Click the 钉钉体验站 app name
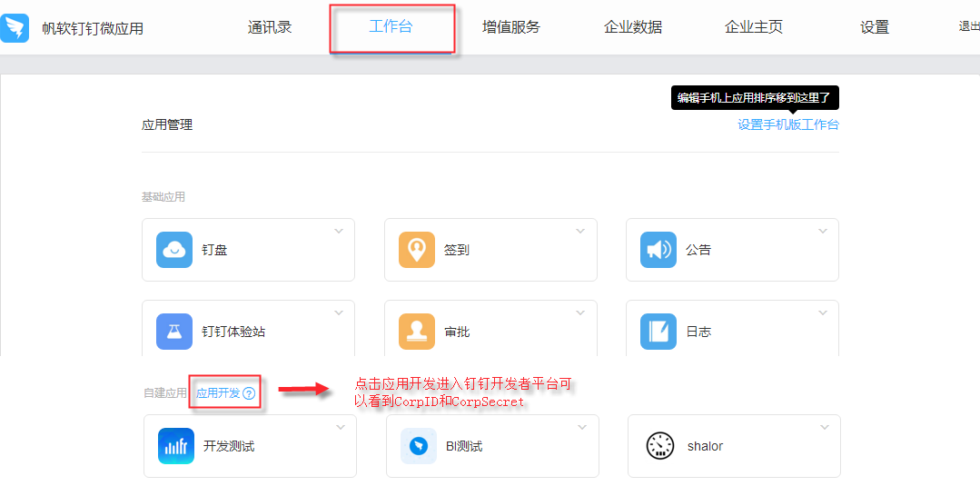Image resolution: width=980 pixels, height=486 pixels. click(233, 332)
